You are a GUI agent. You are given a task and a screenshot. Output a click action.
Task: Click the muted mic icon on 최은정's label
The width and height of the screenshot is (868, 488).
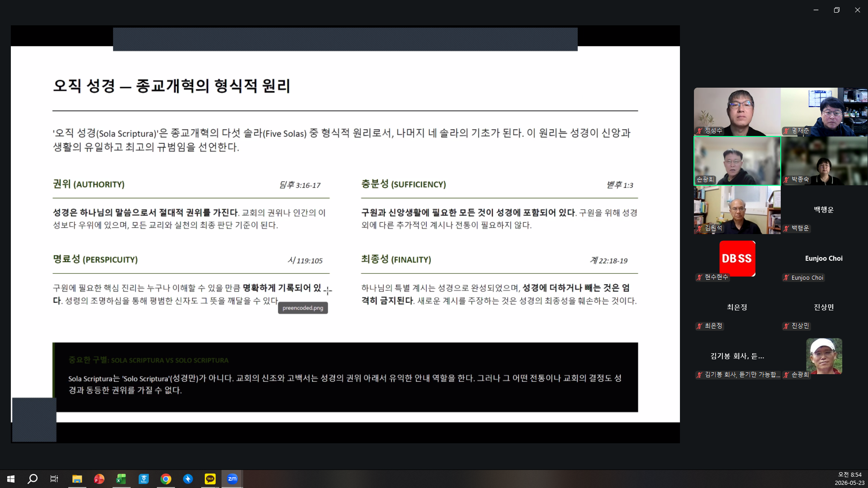700,326
